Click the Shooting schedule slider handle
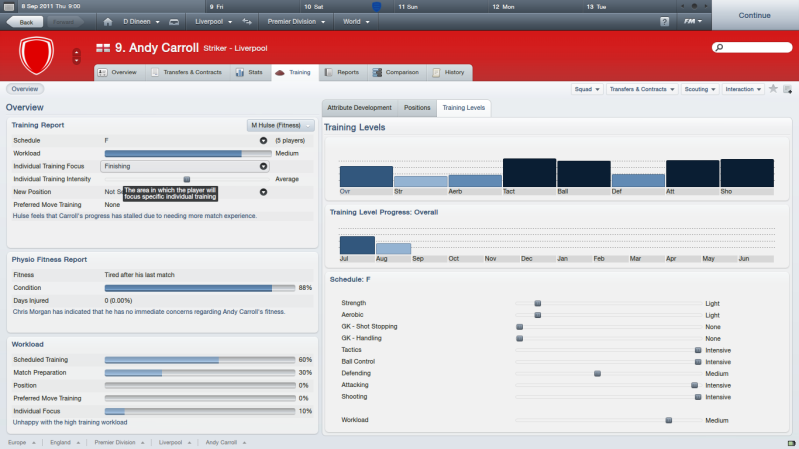The width and height of the screenshot is (799, 449). 698,397
